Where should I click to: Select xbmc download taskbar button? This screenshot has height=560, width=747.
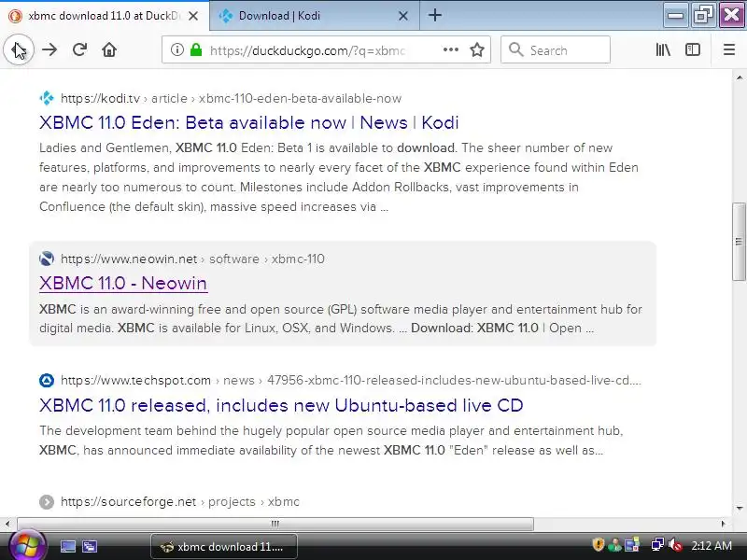pos(224,547)
